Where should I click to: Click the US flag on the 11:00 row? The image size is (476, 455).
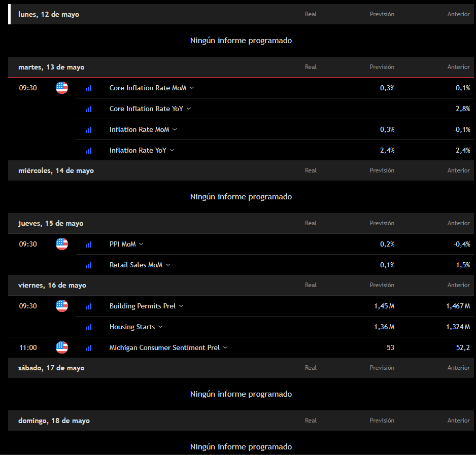tap(62, 347)
